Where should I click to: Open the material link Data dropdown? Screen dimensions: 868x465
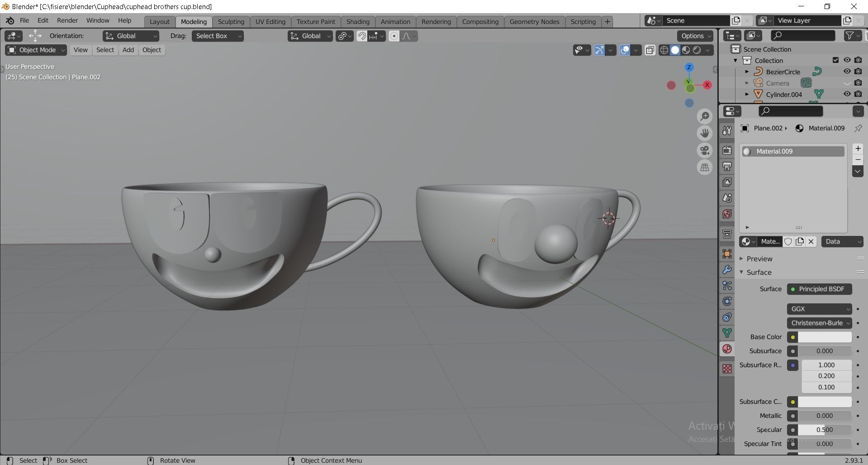tap(842, 241)
